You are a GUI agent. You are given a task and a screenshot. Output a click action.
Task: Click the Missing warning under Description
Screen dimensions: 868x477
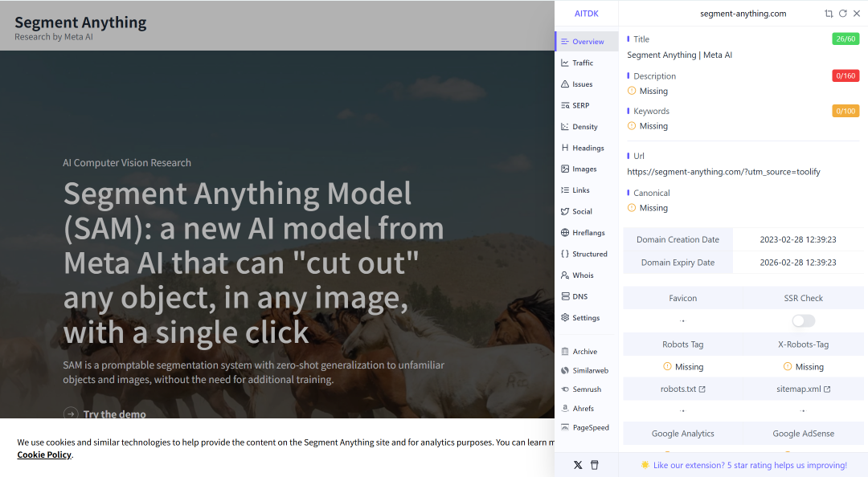pos(648,91)
